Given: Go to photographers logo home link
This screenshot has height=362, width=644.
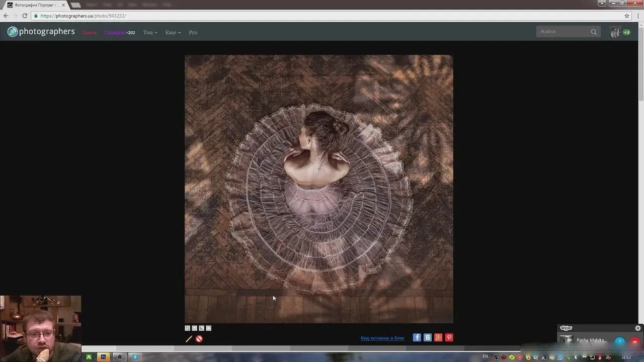Looking at the screenshot, I should click(41, 32).
